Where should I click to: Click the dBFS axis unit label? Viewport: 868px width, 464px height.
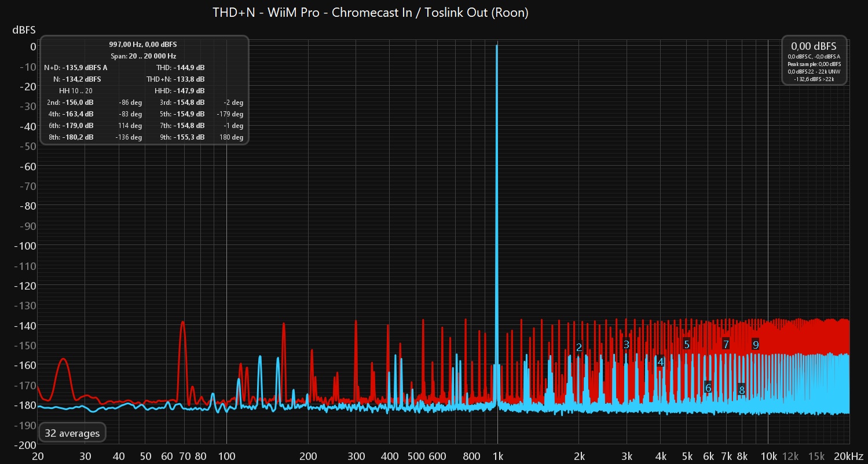(x=24, y=30)
